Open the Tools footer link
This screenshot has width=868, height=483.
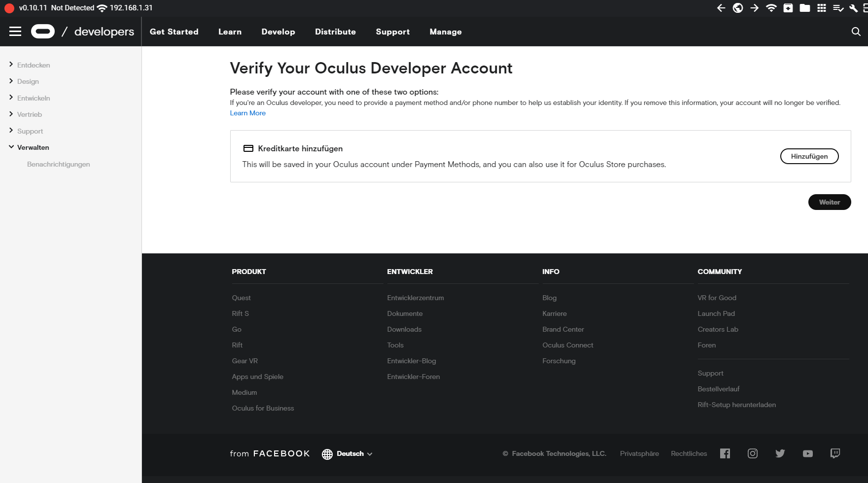tap(395, 345)
